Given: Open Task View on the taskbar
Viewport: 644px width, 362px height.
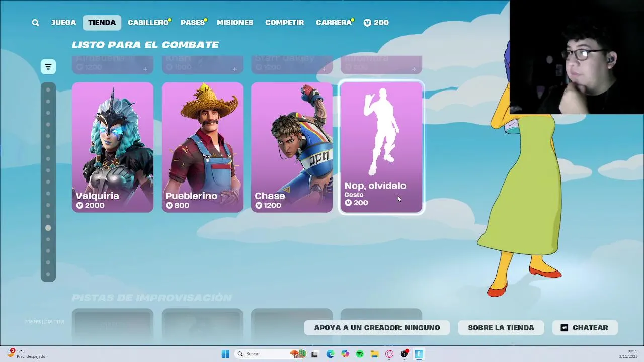Looking at the screenshot, I should pyautogui.click(x=315, y=354).
